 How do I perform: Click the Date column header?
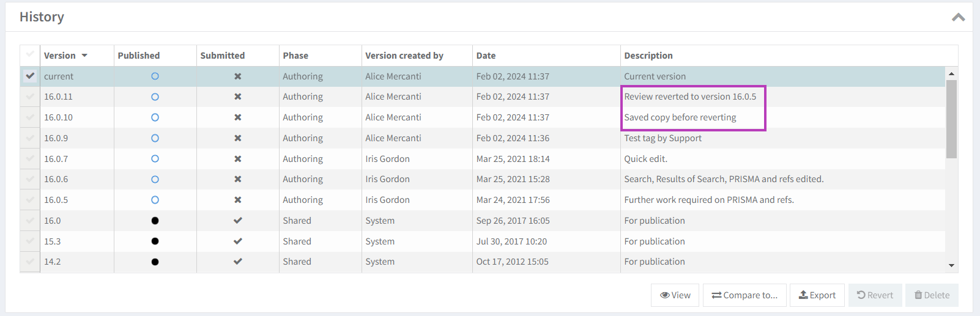(486, 56)
